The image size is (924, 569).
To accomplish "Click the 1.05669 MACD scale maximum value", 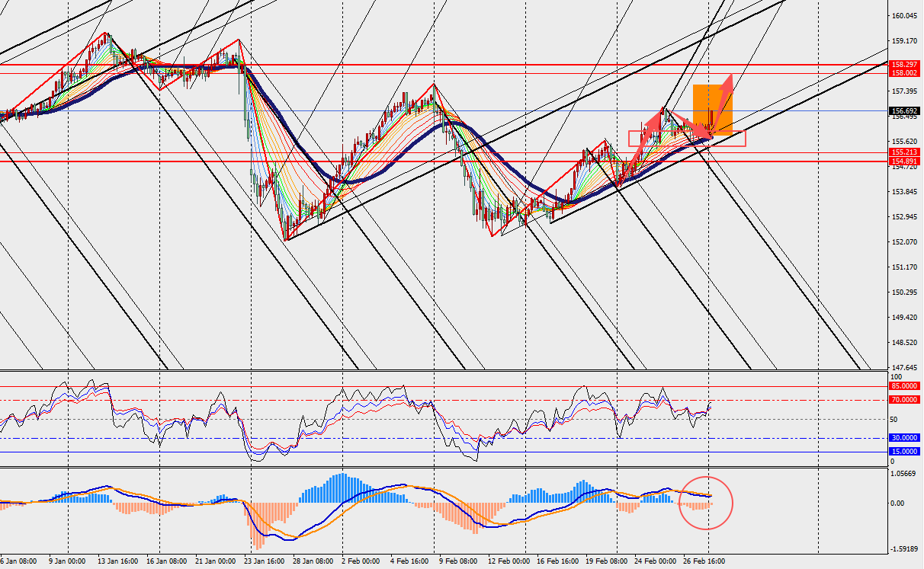I will 904,473.
